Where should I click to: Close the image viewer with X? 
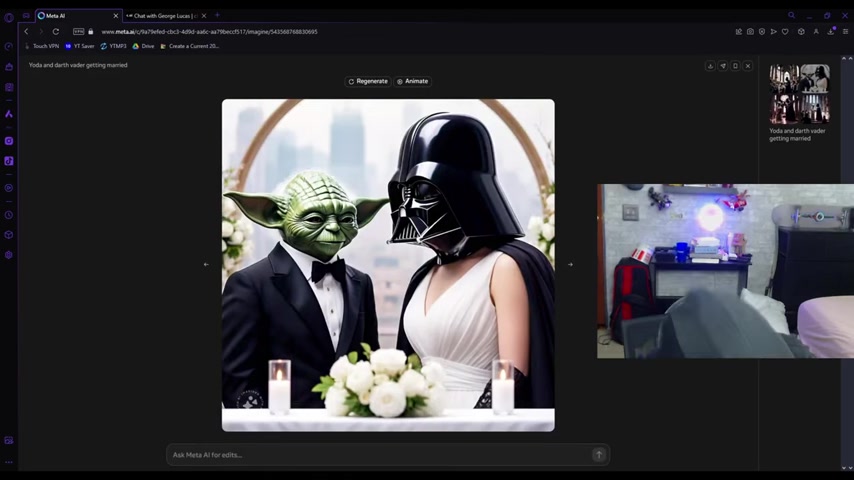(748, 66)
